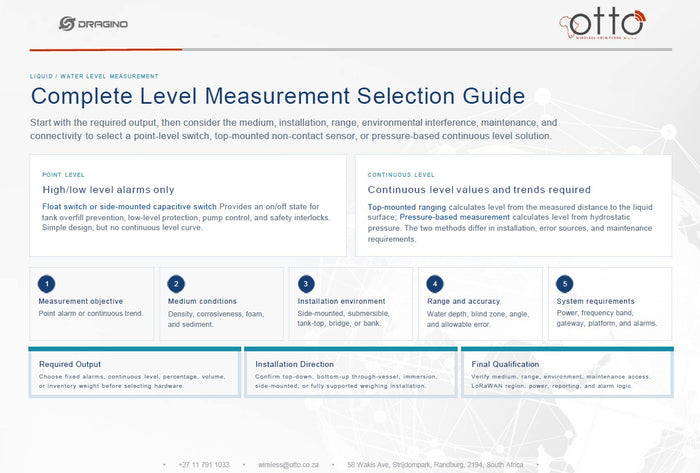The image size is (700, 473).
Task: Select the step 2 circle icon
Action: 176,284
